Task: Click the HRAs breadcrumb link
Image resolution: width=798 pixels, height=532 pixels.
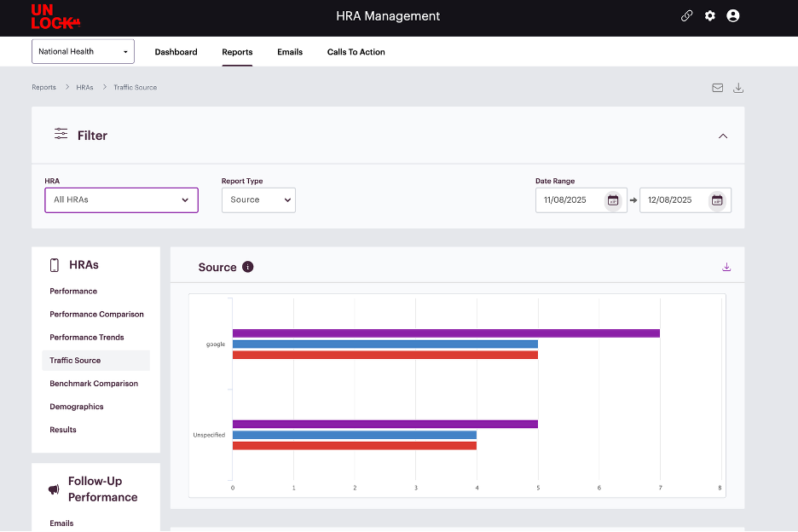Action: click(84, 88)
